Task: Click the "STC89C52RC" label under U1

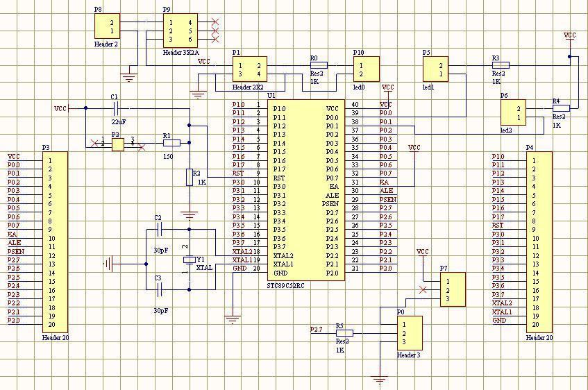Action: (x=285, y=286)
